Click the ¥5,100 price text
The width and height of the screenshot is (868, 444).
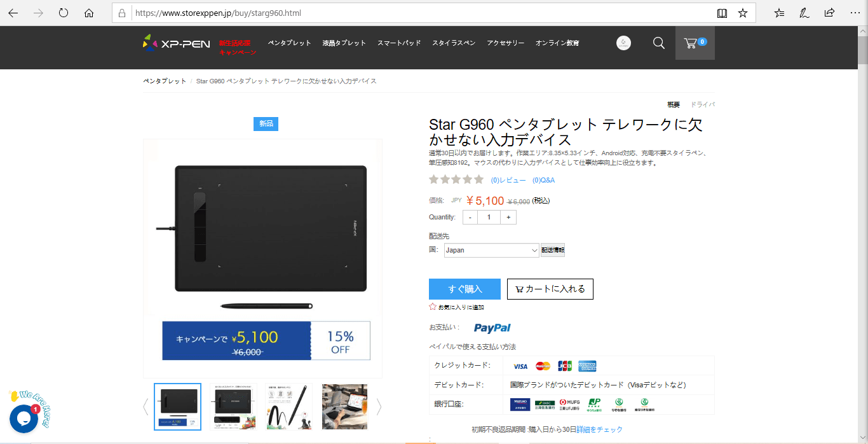click(485, 201)
